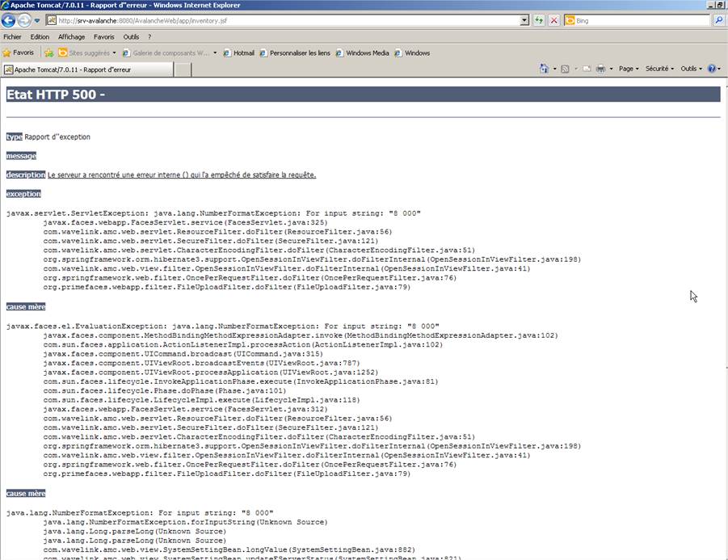Open the Fichier menu
This screenshot has width=728, height=560.
coord(12,36)
